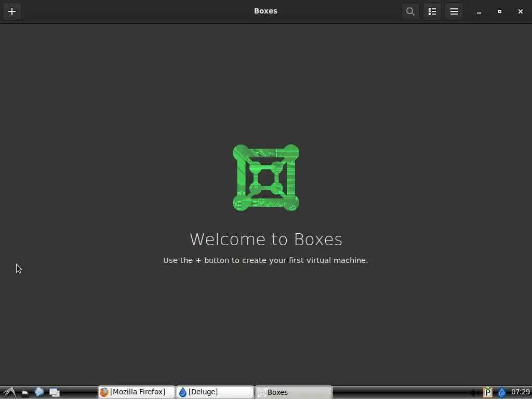Launch file manager from taskbar
Screen dimensions: 532x399
click(x=25, y=393)
